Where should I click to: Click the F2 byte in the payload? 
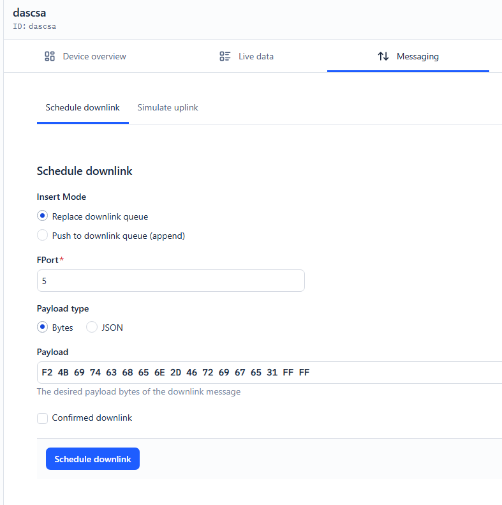47,372
